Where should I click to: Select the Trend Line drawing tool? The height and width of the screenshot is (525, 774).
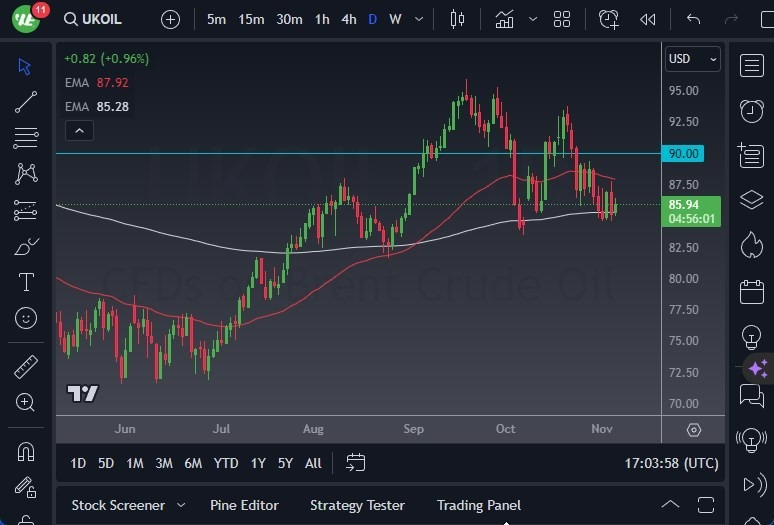tap(26, 102)
